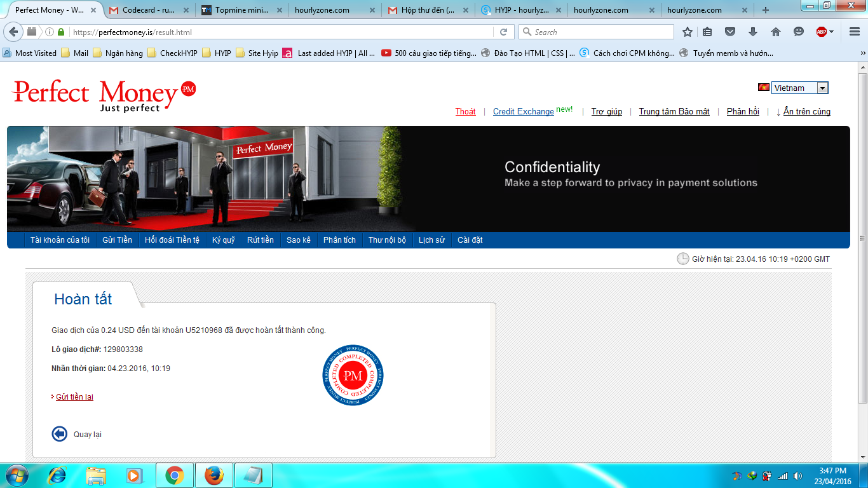Image resolution: width=868 pixels, height=488 pixels.
Task: Open a new tab with the plus icon
Action: [x=766, y=10]
